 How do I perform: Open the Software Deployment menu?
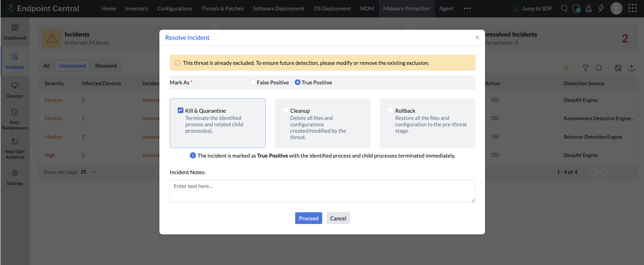279,9
